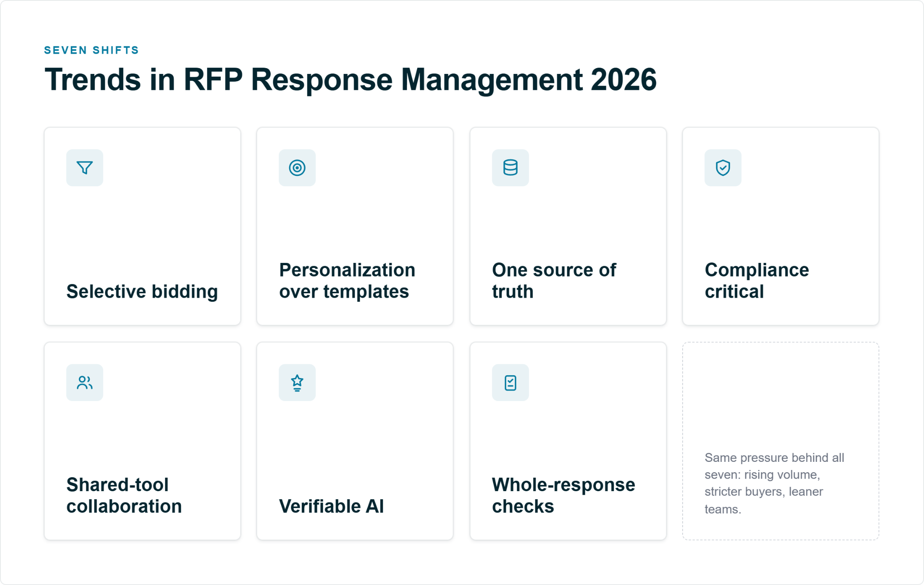
Task: Click the main heading 'Trends in RFP Response Management 2026'
Action: pyautogui.click(x=351, y=80)
